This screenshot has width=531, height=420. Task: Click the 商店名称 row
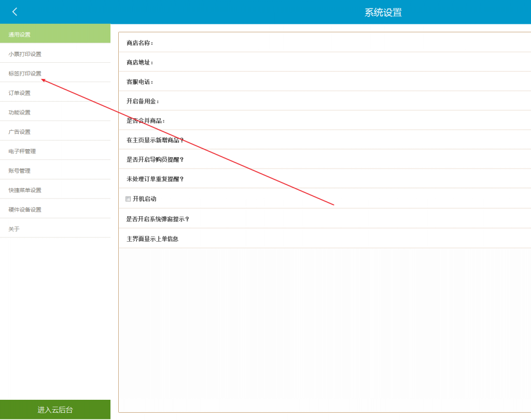coord(325,43)
